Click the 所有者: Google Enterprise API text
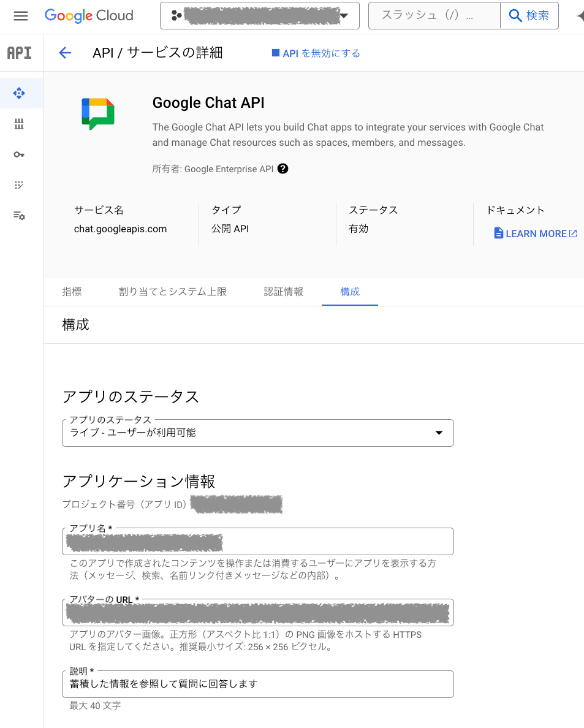The image size is (584, 728). coord(213,169)
